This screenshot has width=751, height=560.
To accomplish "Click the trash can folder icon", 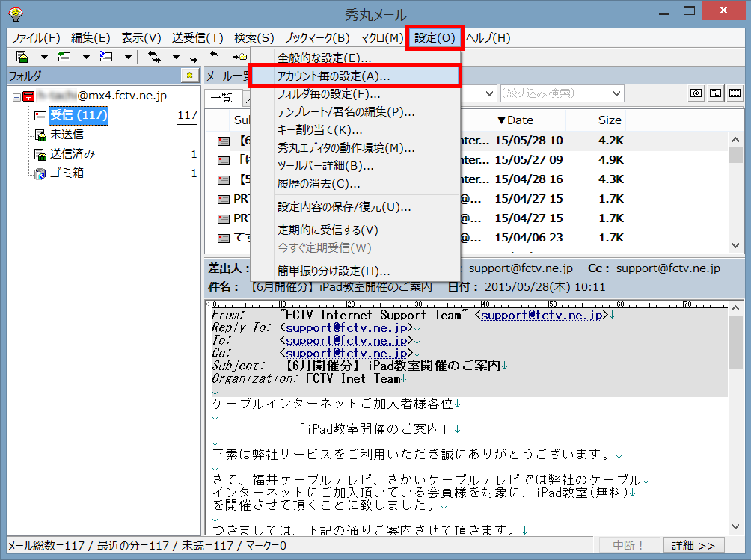I will [40, 173].
